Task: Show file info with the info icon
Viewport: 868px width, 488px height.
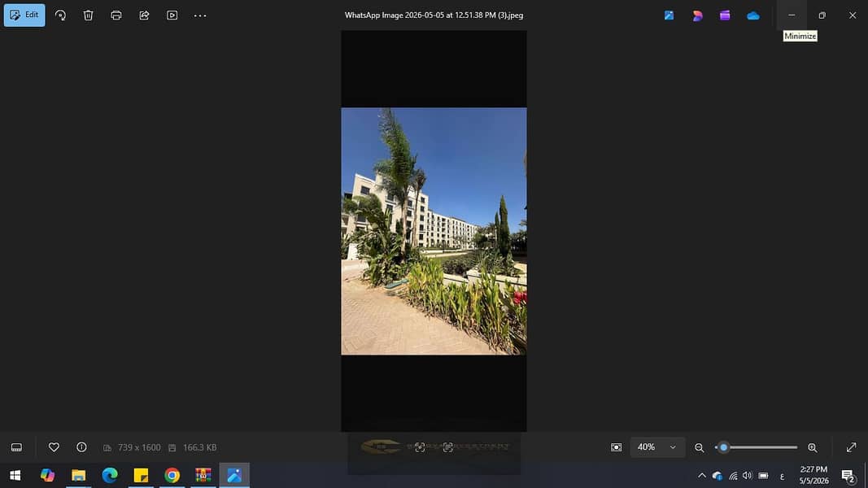Action: (81, 447)
